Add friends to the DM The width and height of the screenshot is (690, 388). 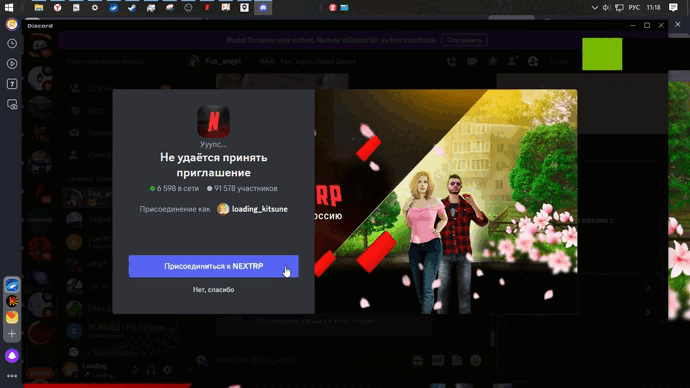513,61
